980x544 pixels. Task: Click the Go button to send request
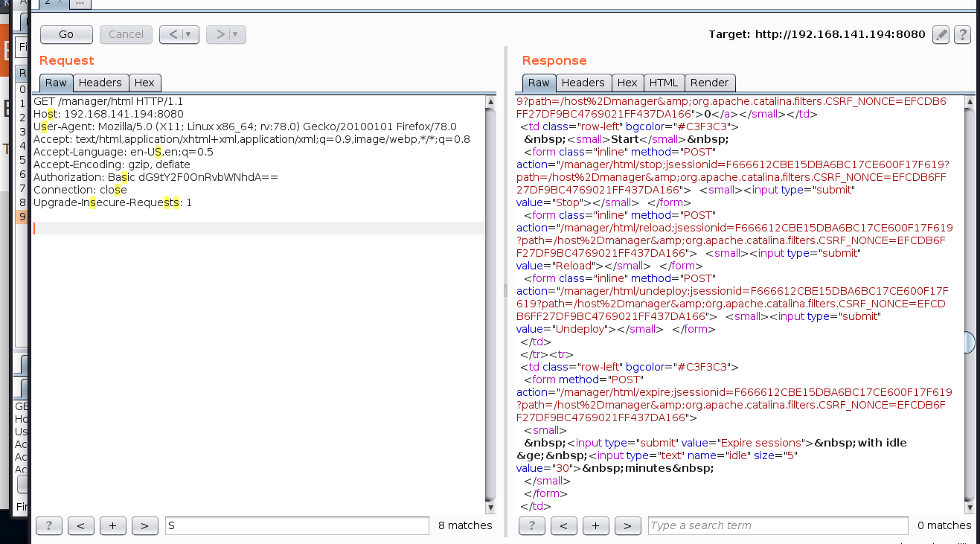[x=66, y=34]
